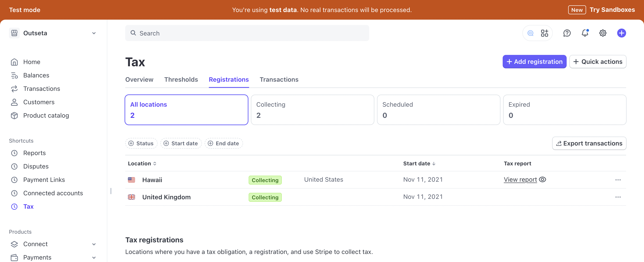Open settings gear icon
644x262 pixels.
(603, 33)
